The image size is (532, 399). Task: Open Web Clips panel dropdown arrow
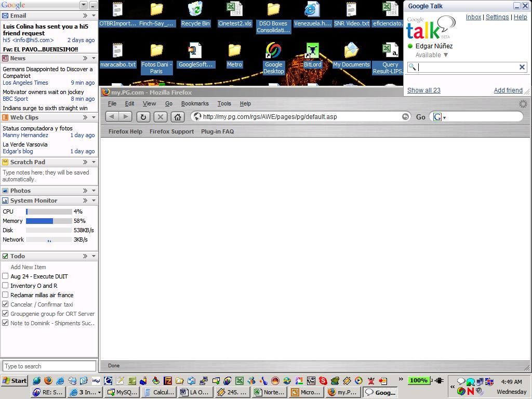coord(94,117)
